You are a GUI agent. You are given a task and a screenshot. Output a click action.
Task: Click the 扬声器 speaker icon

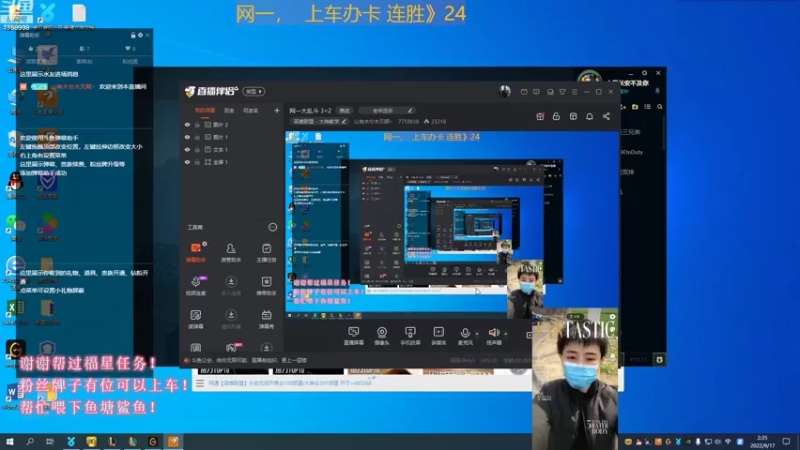pos(493,333)
